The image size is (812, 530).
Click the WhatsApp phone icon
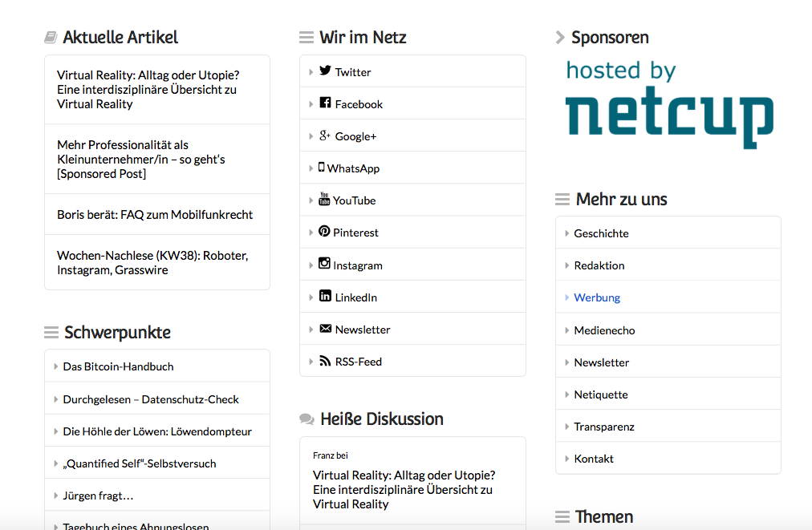[322, 168]
